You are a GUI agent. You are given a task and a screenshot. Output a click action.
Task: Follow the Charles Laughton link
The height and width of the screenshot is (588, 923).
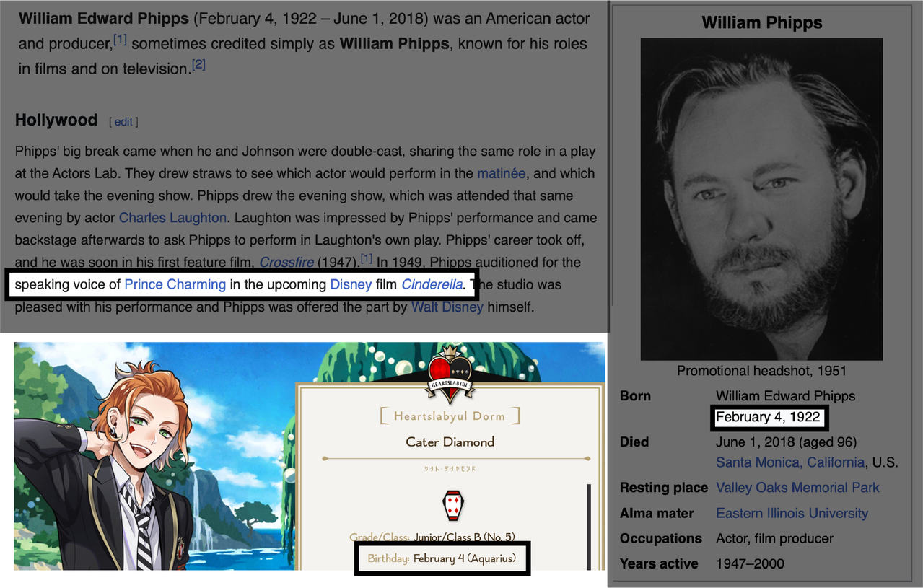[x=172, y=217]
